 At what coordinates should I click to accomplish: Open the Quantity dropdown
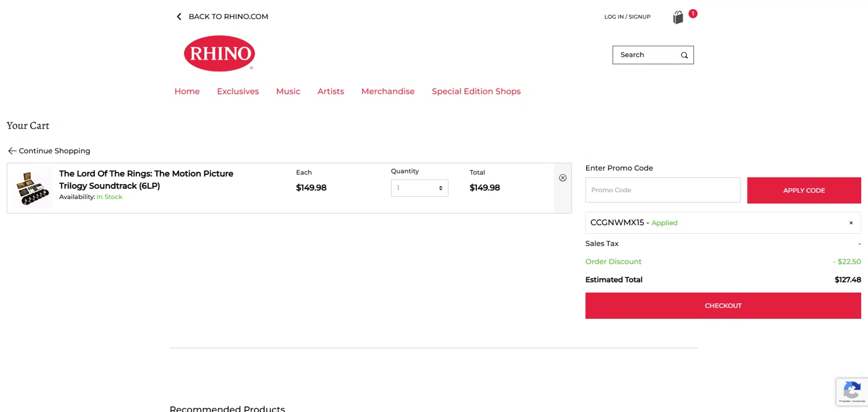tap(420, 188)
